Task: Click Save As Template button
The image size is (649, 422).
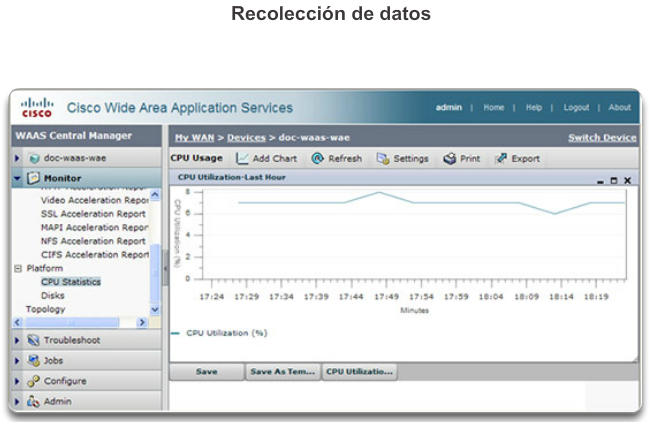Action: click(283, 372)
